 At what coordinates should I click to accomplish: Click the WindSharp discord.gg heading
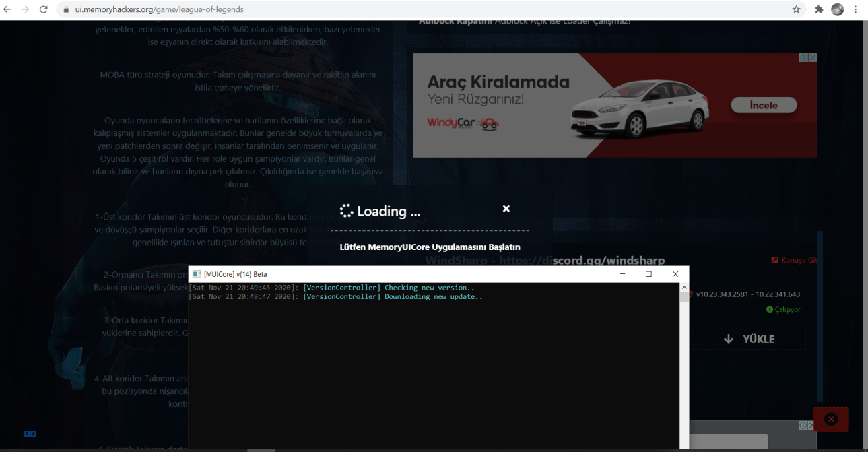(545, 260)
